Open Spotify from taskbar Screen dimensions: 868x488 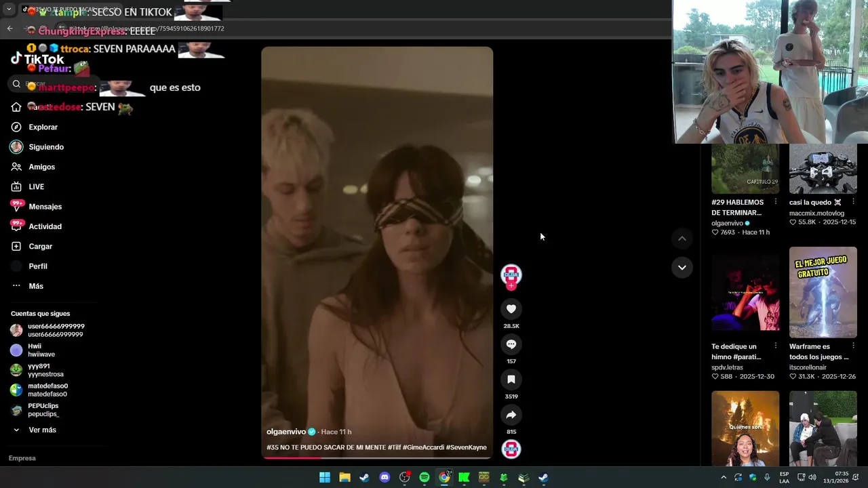[x=425, y=477]
